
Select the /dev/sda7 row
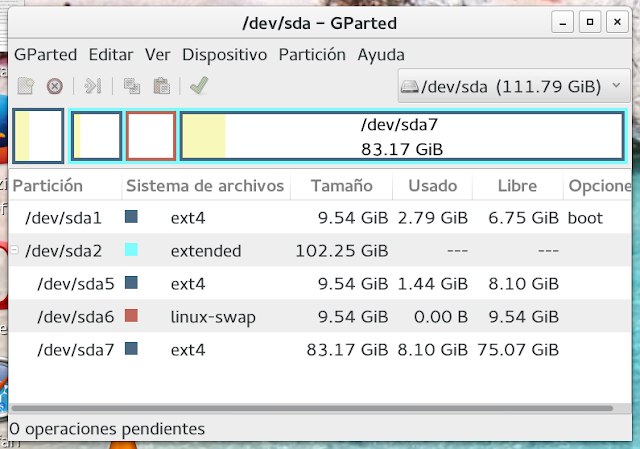320,349
